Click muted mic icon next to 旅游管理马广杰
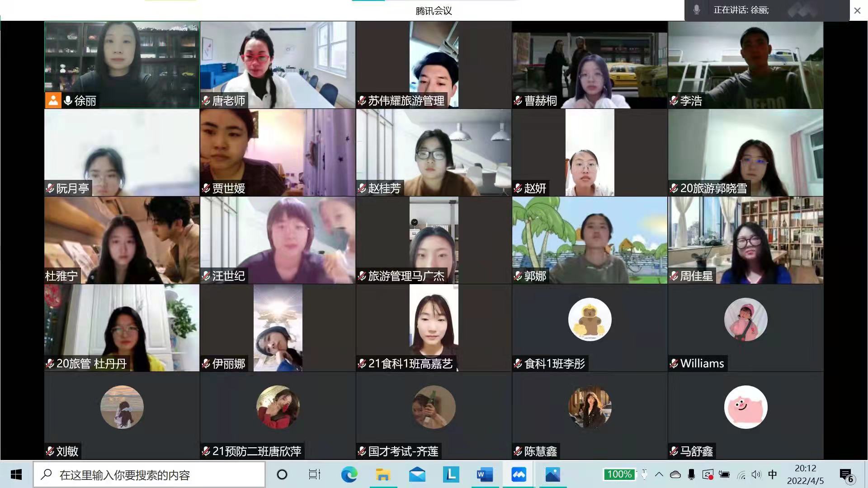Viewport: 868px width, 488px height. click(x=362, y=276)
